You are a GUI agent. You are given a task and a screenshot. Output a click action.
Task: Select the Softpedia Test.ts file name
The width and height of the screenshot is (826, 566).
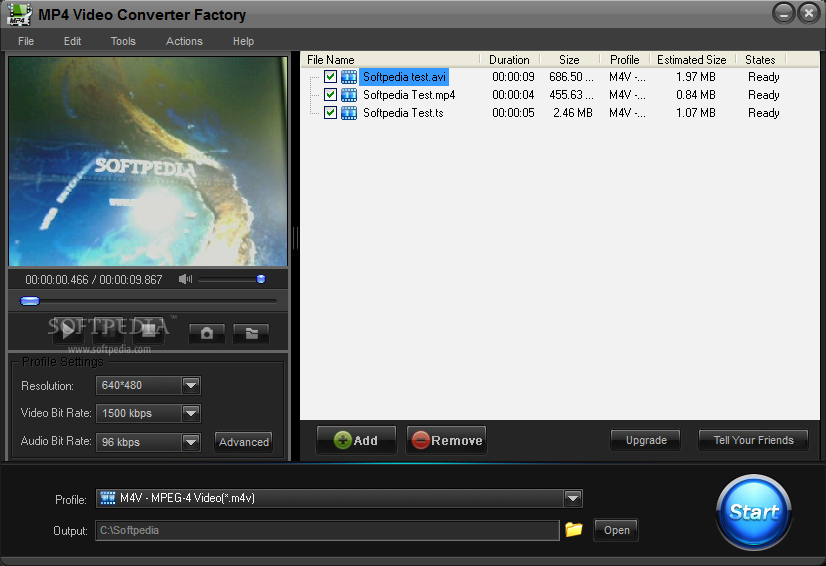(403, 113)
